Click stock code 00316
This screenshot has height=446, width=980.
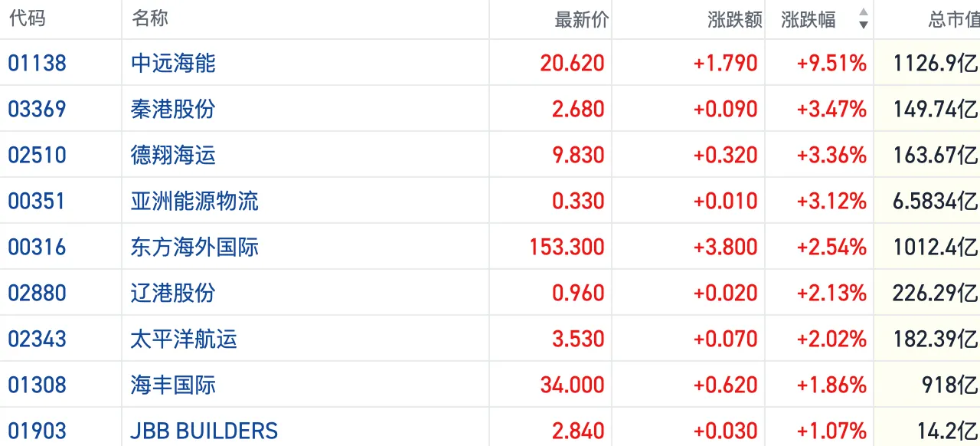[x=38, y=247]
